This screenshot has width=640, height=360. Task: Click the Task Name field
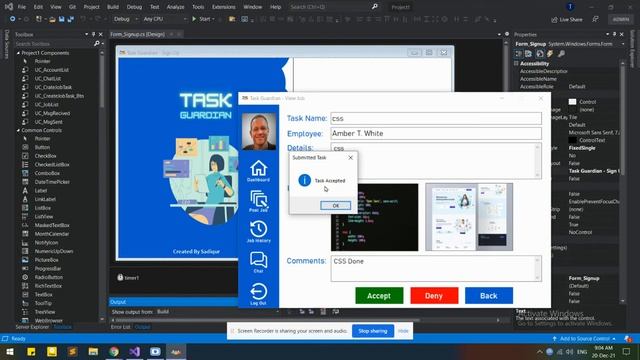click(x=436, y=118)
